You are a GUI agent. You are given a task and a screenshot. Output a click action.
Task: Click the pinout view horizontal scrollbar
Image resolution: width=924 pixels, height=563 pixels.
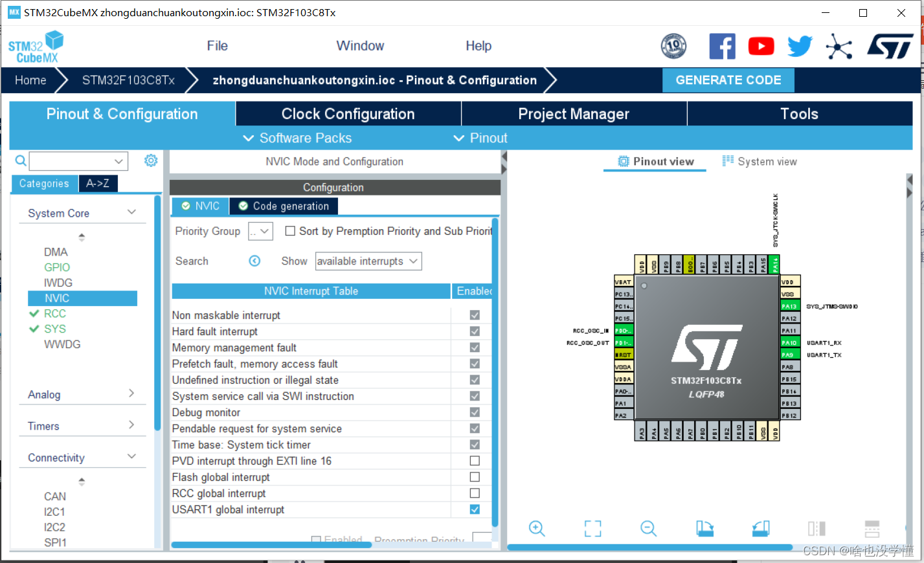click(649, 547)
